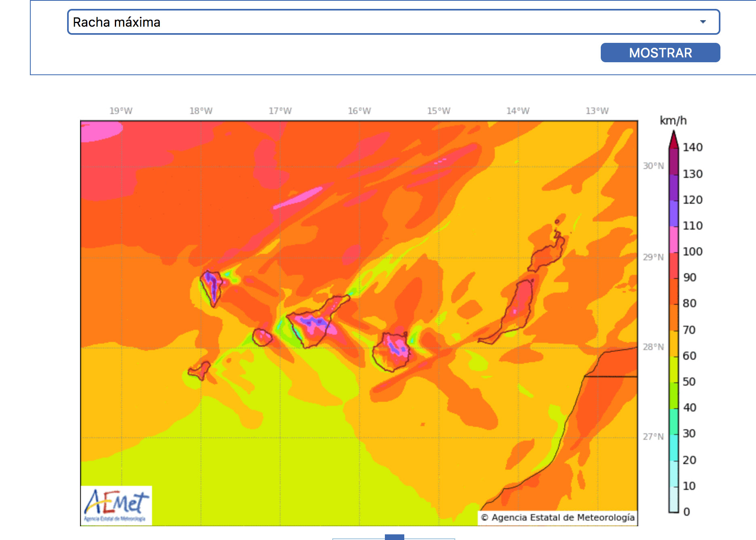
Task: Click the 120 label on the color scale
Action: [693, 200]
